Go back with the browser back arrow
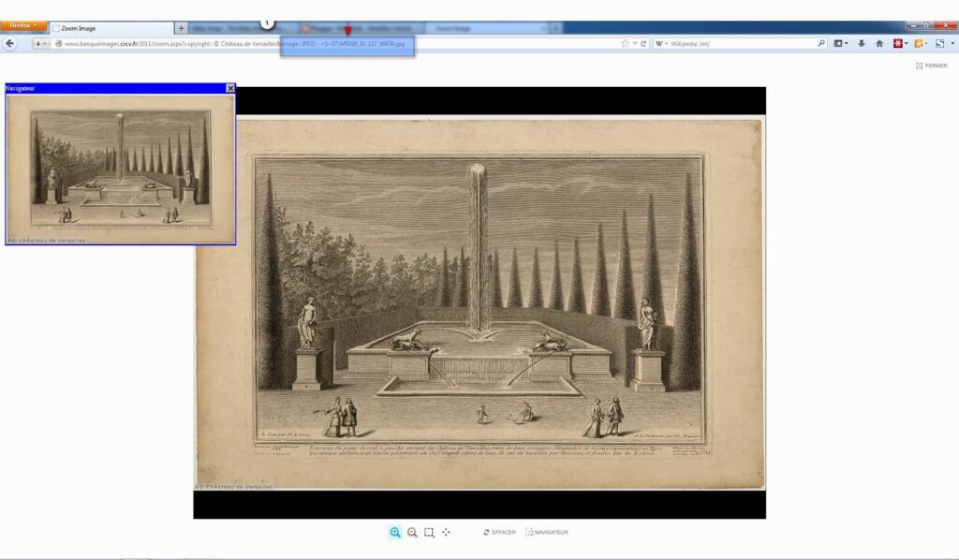This screenshot has height=560, width=959. click(11, 43)
